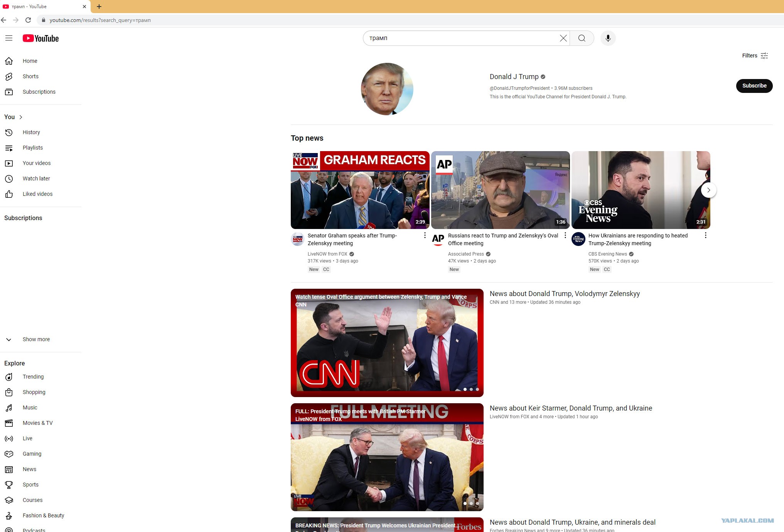This screenshot has width=784, height=532.
Task: Open the Live broadcast icon
Action: 9,438
